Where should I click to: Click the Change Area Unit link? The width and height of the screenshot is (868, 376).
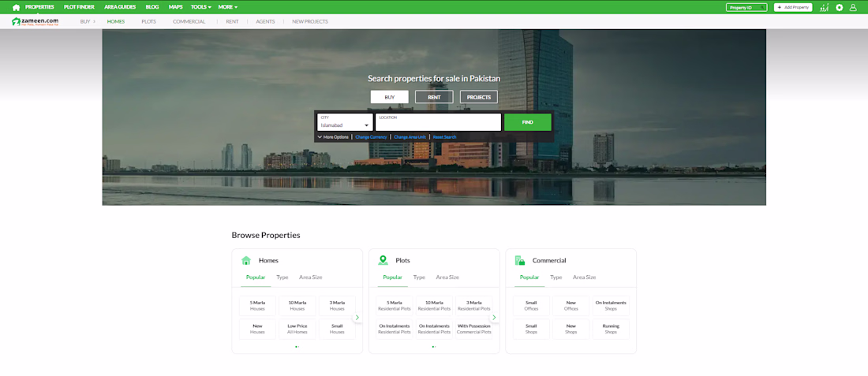pyautogui.click(x=410, y=136)
